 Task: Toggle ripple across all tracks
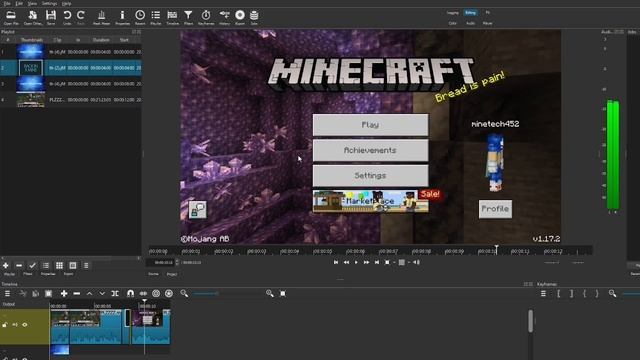[169, 293]
